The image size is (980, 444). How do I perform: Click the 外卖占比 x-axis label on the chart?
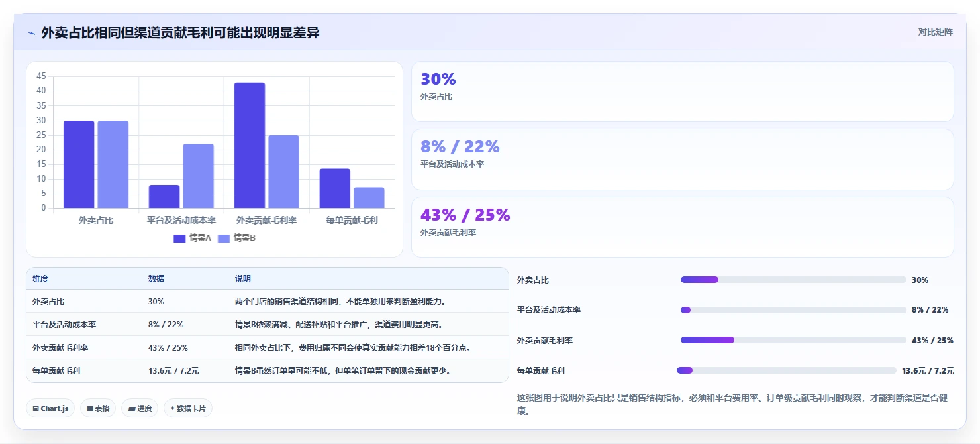pos(96,220)
